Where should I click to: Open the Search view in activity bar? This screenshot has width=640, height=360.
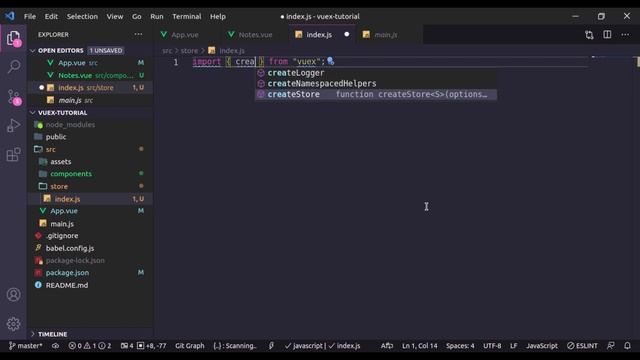tap(13, 67)
